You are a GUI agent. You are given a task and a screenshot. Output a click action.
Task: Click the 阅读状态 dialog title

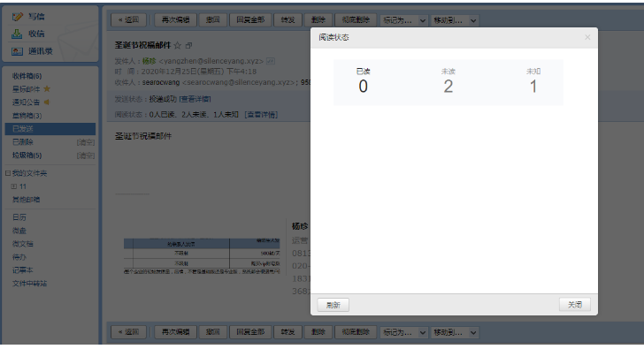tap(333, 38)
